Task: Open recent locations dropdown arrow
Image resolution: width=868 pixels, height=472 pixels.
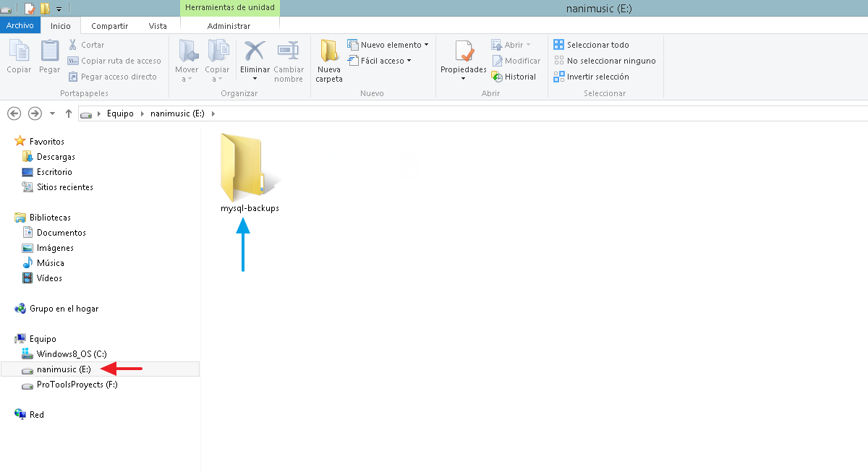Action: 52,113
